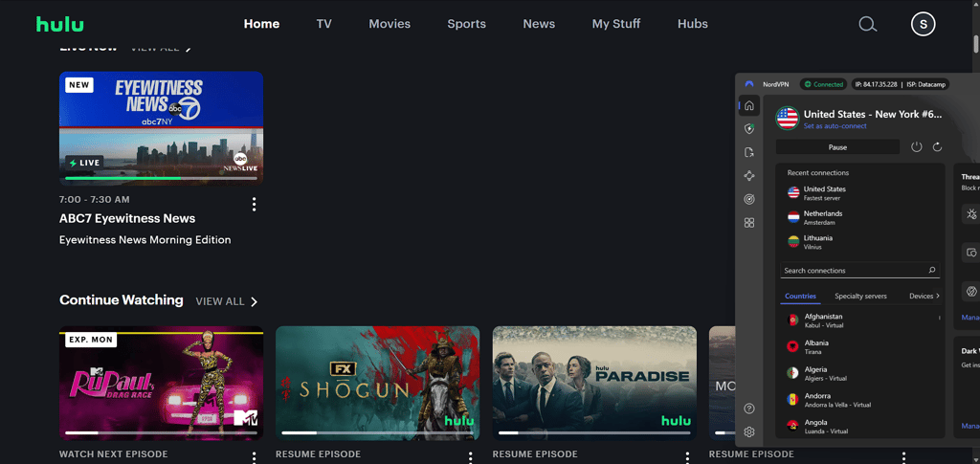
Task: Click the Hulu page vertical scrollbar
Action: point(975,44)
